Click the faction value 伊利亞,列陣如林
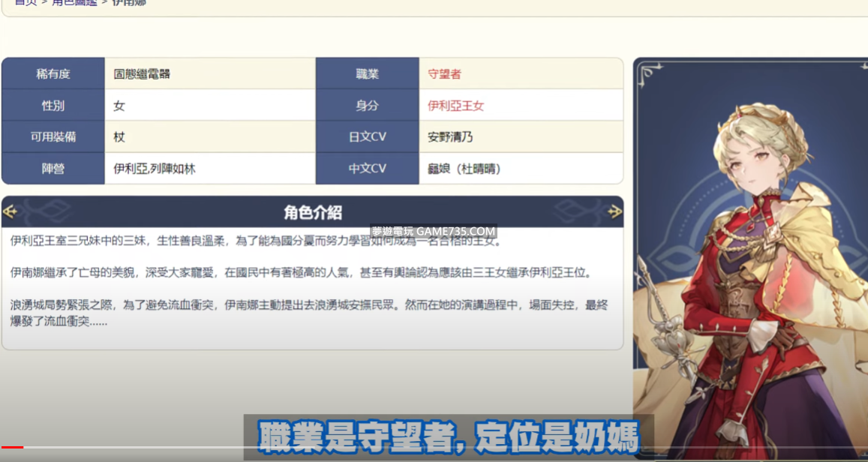This screenshot has width=868, height=462. [155, 168]
